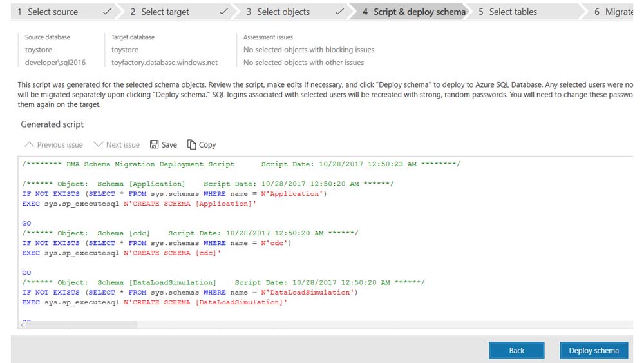
Task: Jump to Next issue down chevron
Action: click(98, 144)
